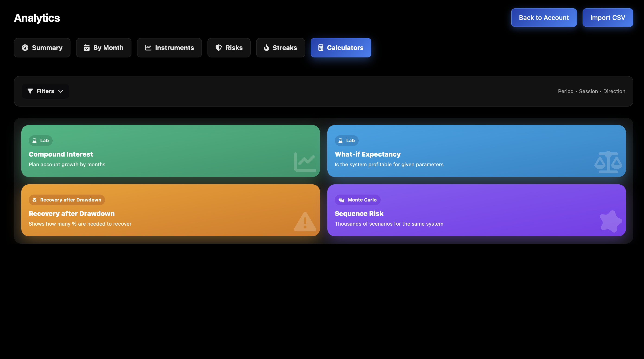Click the Analytics page heading

point(37,18)
